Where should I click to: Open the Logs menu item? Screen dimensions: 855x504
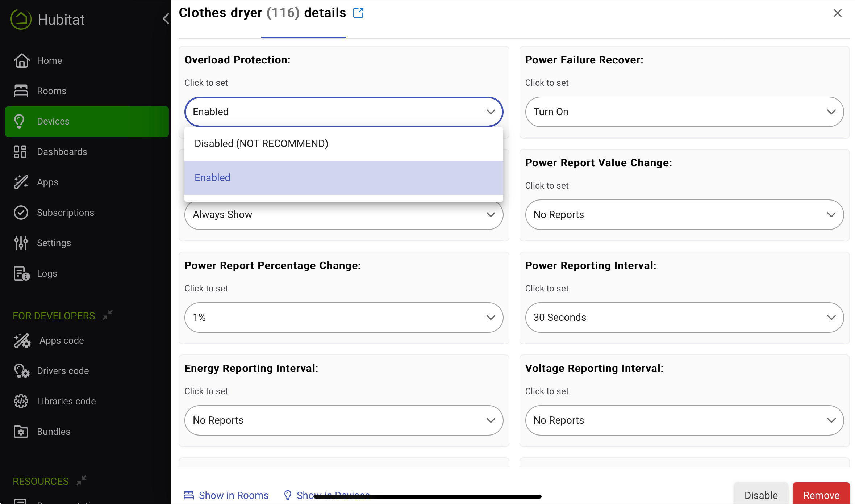click(47, 273)
